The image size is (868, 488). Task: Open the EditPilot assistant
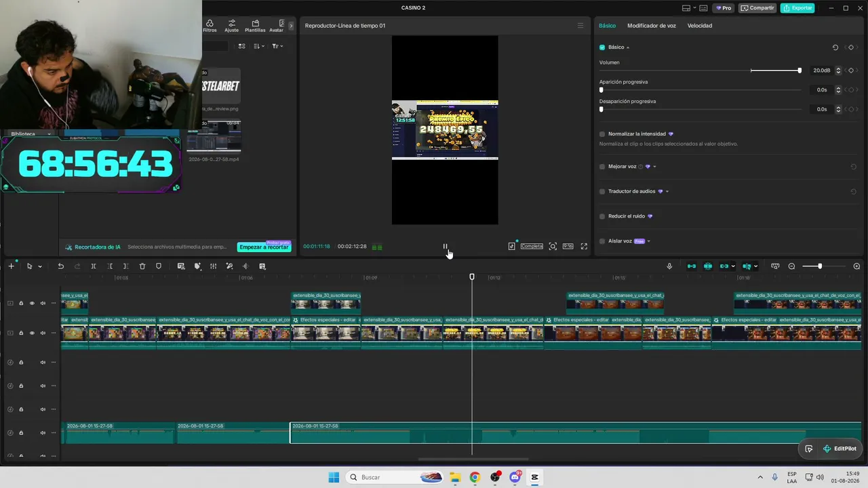coord(840,449)
